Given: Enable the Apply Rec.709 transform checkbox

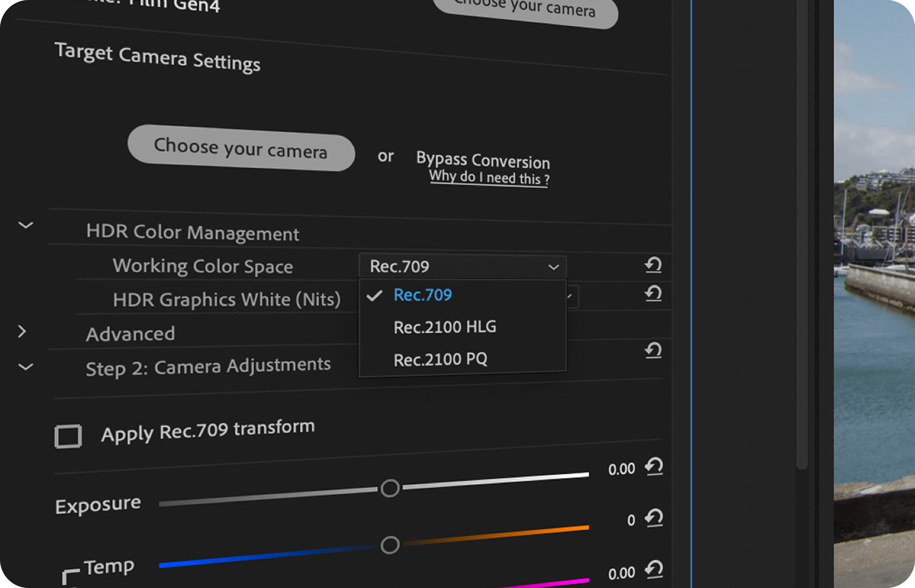Looking at the screenshot, I should (x=68, y=436).
